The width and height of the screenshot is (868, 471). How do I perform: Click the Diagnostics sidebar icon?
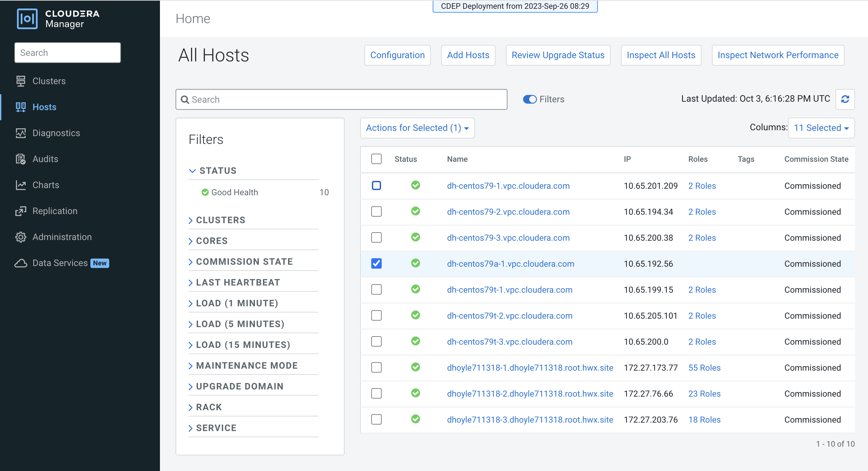click(21, 133)
